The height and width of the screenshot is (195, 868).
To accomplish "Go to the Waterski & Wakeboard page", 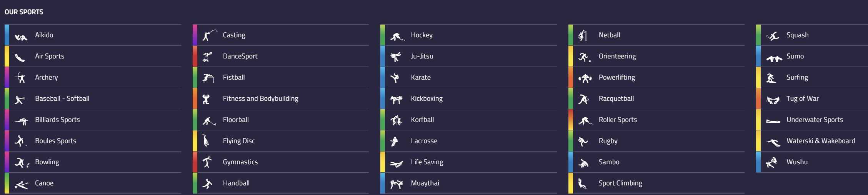I will (820, 141).
